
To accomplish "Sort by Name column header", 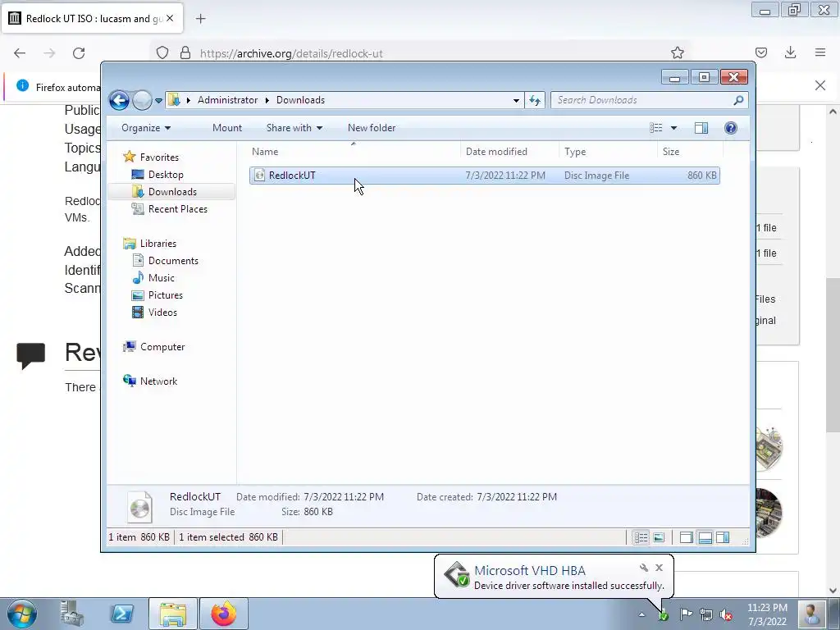I will 353,152.
